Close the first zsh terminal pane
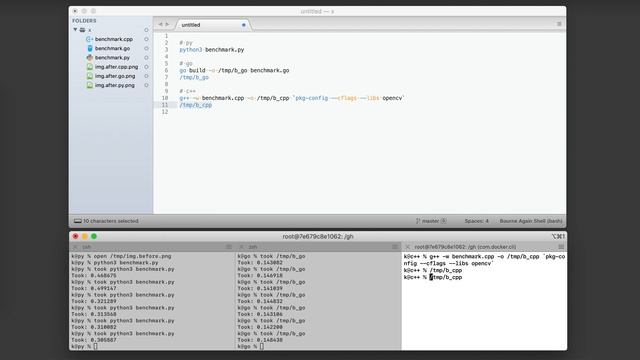 75,247
